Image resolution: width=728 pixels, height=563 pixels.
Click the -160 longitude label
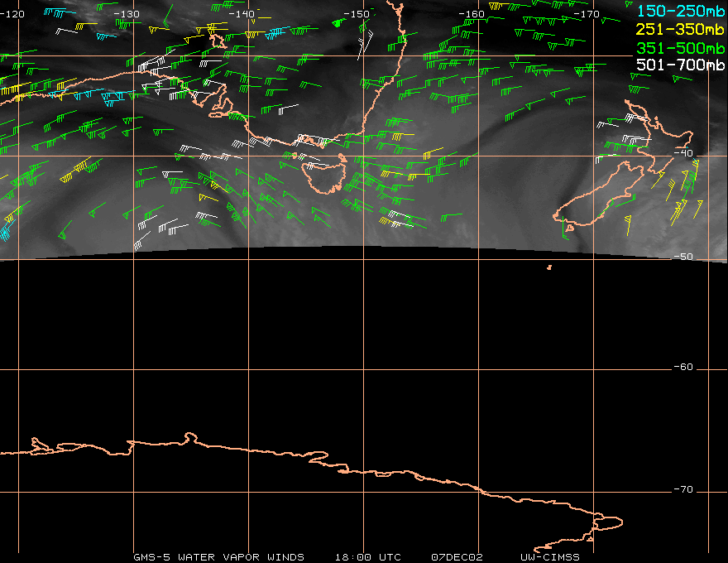point(472,14)
